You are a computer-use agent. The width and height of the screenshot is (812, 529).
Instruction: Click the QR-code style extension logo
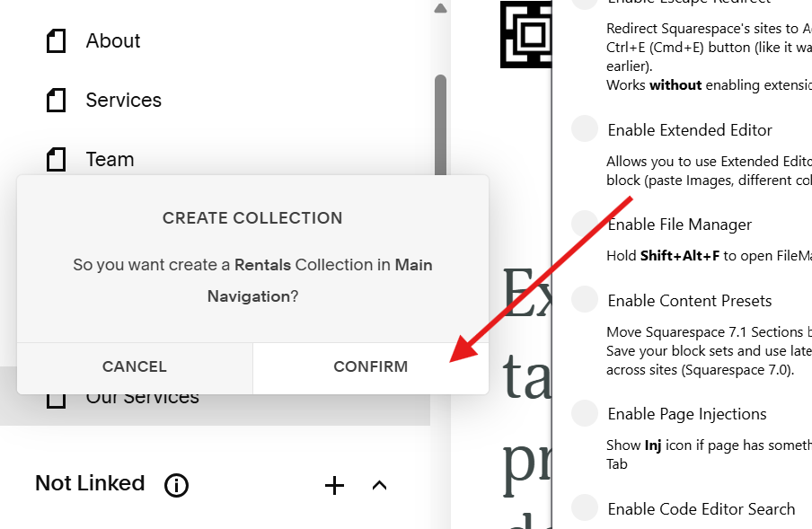(525, 36)
